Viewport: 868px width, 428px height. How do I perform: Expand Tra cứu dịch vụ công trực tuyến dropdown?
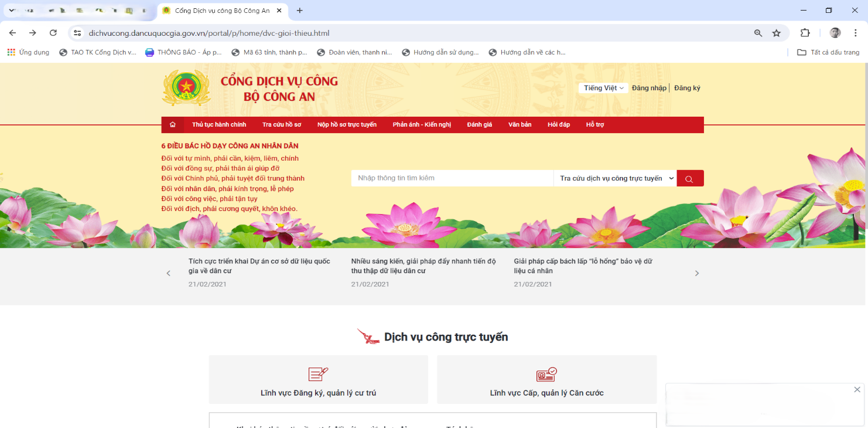click(x=615, y=178)
